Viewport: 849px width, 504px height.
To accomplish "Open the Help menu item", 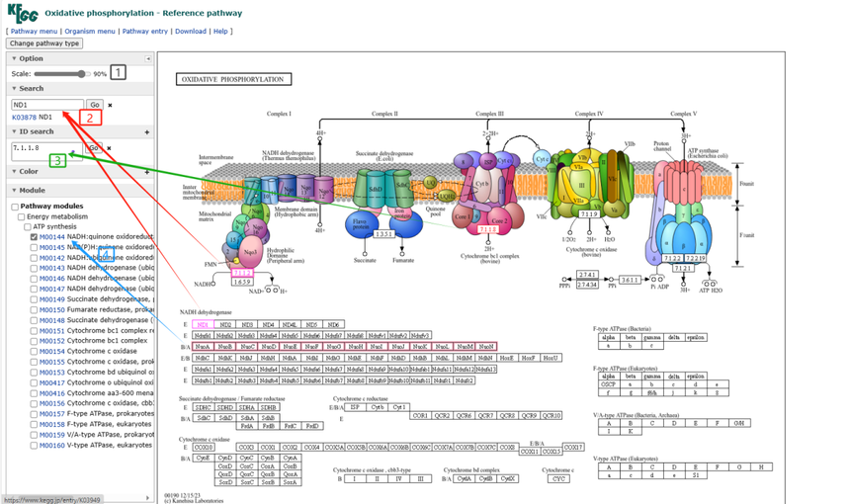I will tap(220, 32).
